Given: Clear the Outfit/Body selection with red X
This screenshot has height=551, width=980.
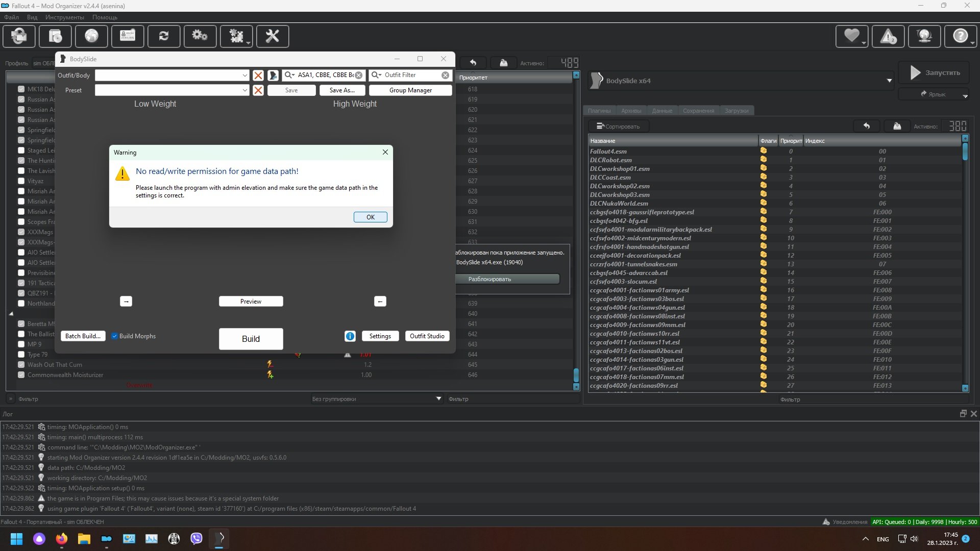Looking at the screenshot, I should click(x=258, y=76).
